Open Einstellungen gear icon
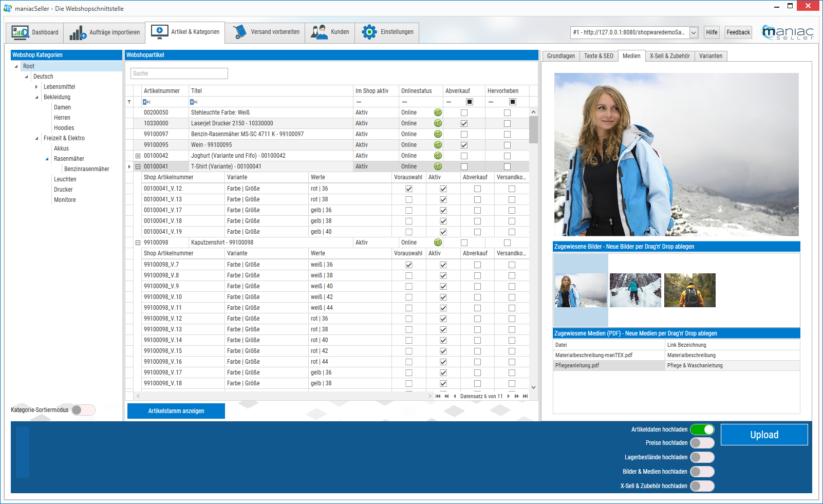The width and height of the screenshot is (823, 504). pyautogui.click(x=369, y=32)
